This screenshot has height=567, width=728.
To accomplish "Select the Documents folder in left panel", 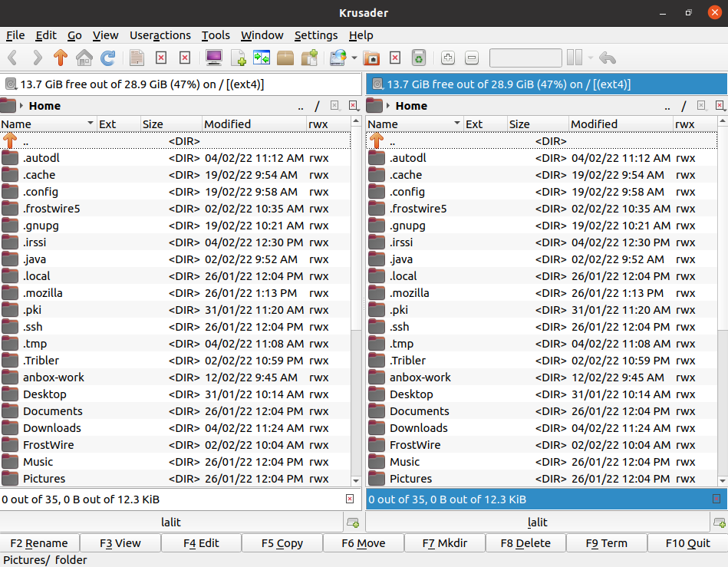I will pyautogui.click(x=52, y=411).
